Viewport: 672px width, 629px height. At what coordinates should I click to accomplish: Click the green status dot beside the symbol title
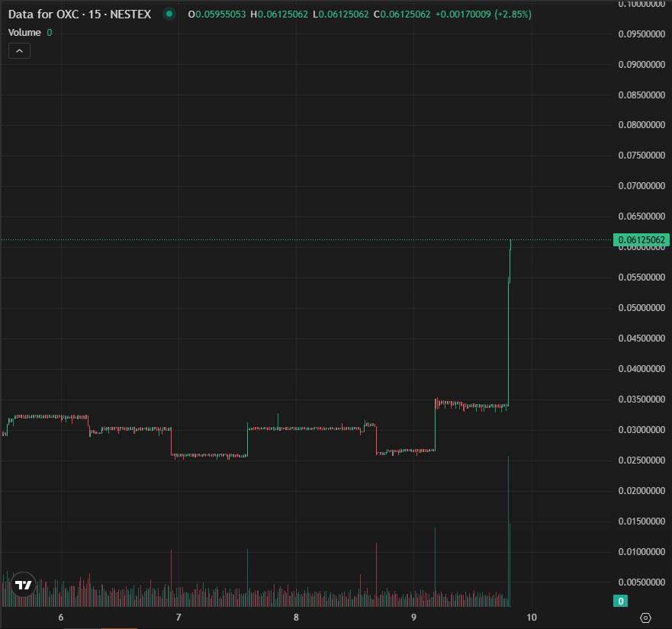pyautogui.click(x=168, y=14)
